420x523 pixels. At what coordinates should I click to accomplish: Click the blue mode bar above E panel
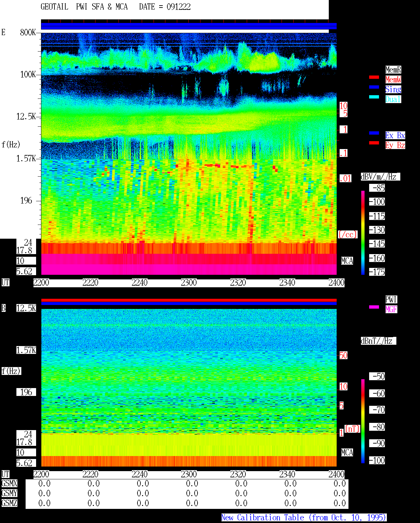point(189,26)
